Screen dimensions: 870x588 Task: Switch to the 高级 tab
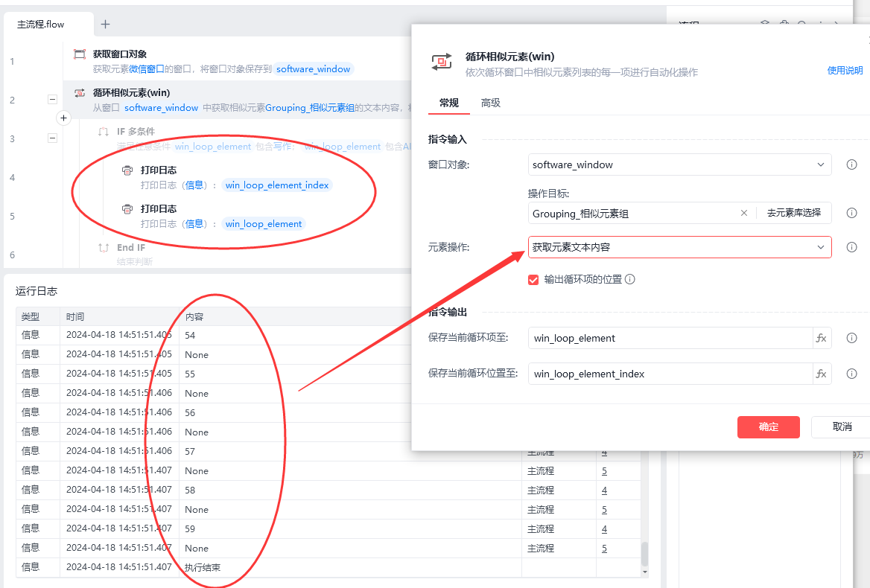point(490,103)
